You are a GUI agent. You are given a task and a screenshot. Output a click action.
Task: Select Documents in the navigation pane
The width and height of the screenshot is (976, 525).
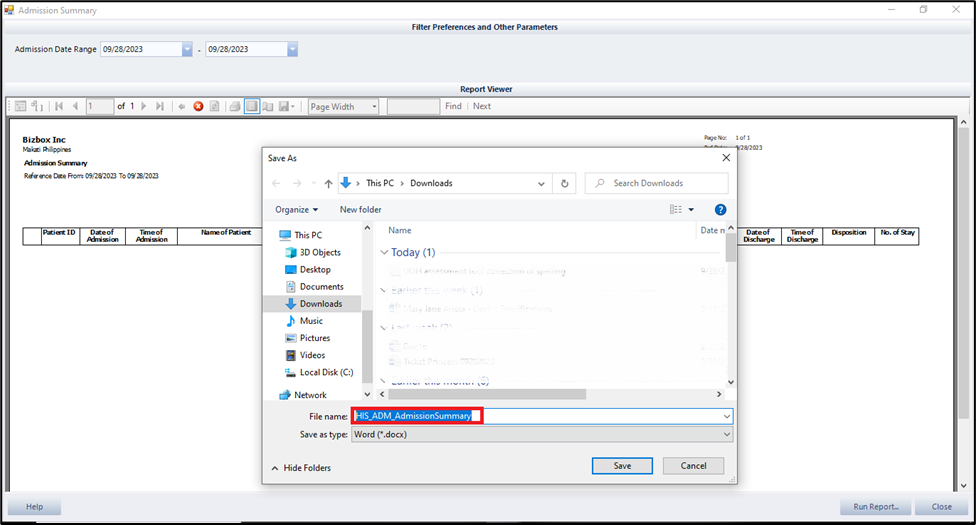pyautogui.click(x=321, y=287)
